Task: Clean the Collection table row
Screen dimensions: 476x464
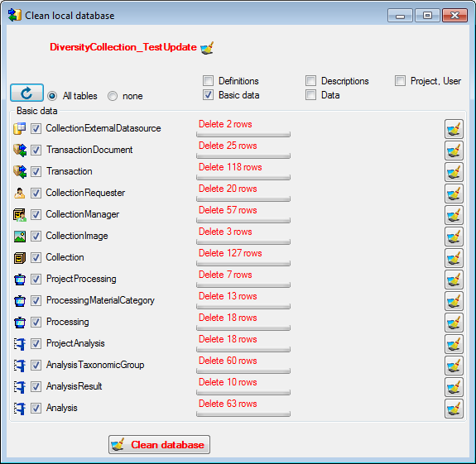Action: 454,258
